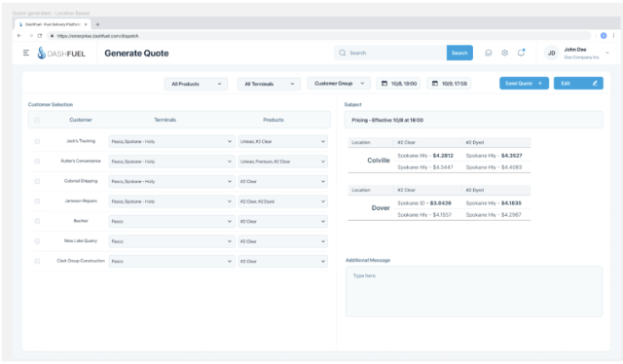Click the Colville location label

(x=379, y=161)
